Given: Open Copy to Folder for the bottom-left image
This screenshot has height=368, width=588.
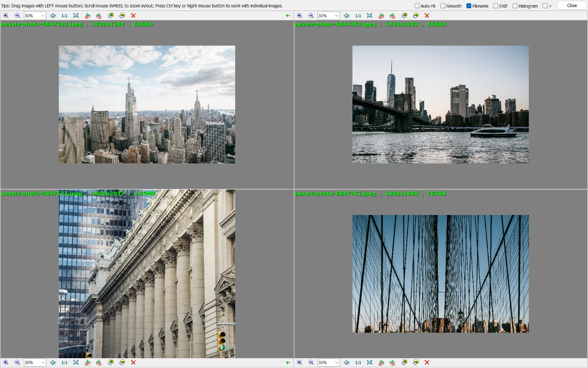Looking at the screenshot, I should tap(111, 362).
